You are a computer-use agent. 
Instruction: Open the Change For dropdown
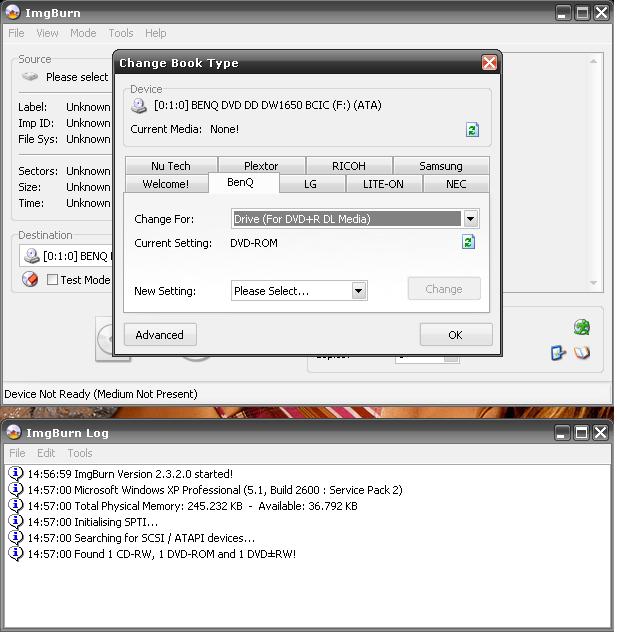coord(471,219)
